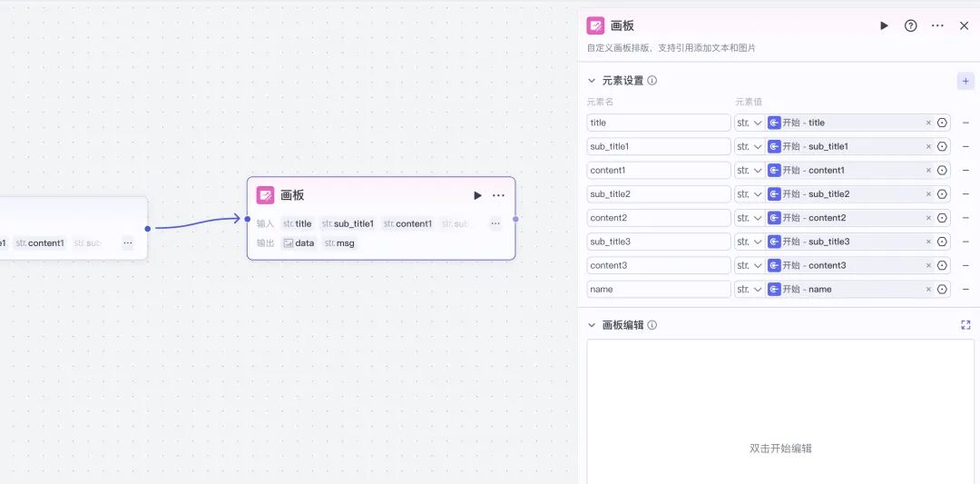Remove the content1 element row
This screenshot has height=484, width=980.
click(x=965, y=170)
